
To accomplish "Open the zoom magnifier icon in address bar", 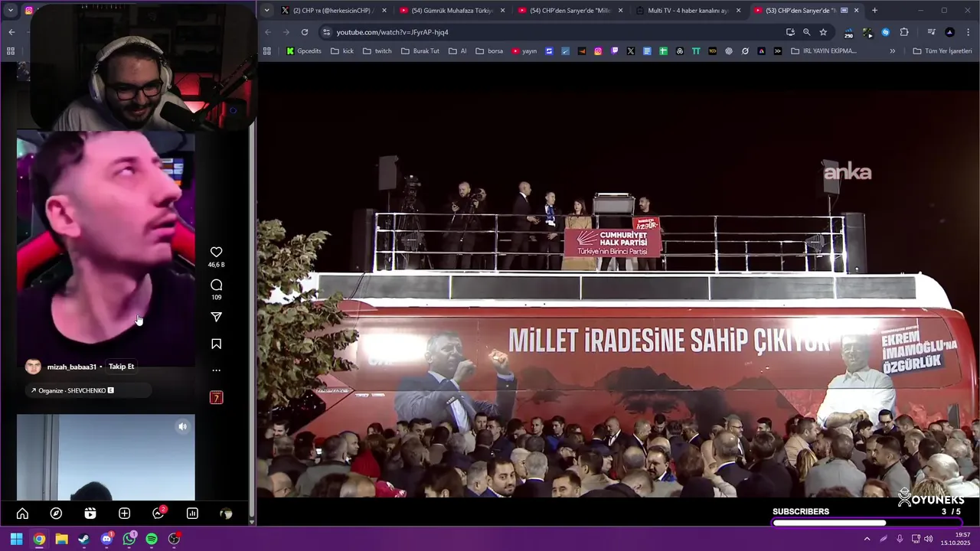I will [x=806, y=32].
